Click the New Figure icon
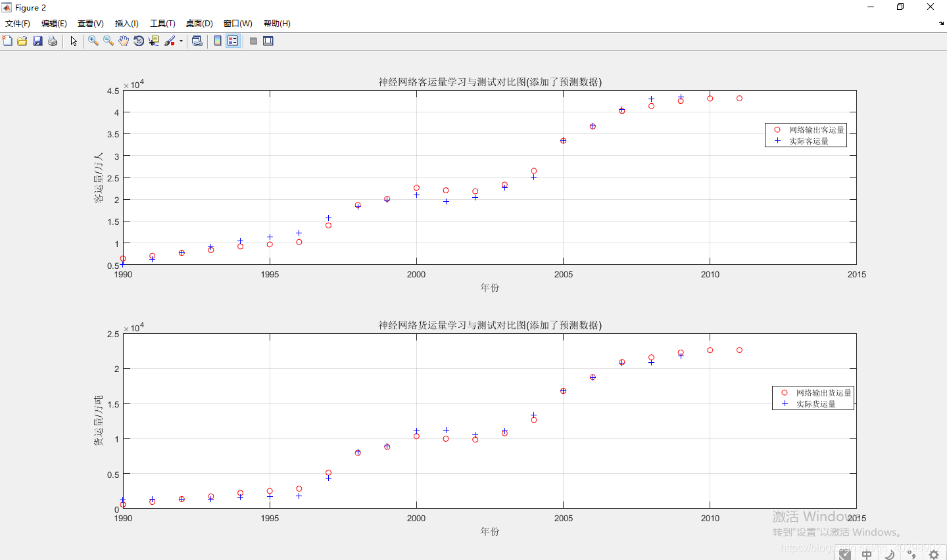Screen dimensions: 947x560 click(7, 41)
